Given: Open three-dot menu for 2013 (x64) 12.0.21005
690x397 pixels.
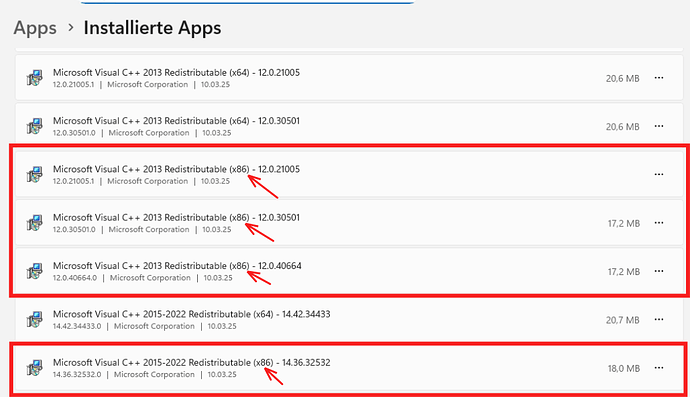Looking at the screenshot, I should coord(659,78).
